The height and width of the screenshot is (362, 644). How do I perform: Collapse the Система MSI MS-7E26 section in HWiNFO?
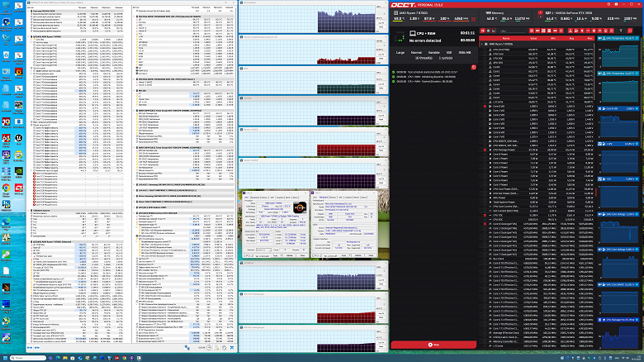[x=28, y=11]
